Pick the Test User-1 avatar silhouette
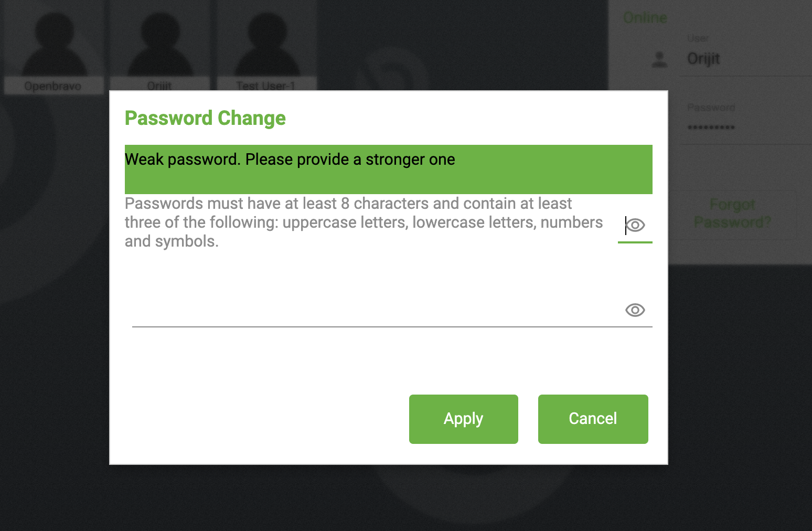This screenshot has height=531, width=812. [266, 43]
